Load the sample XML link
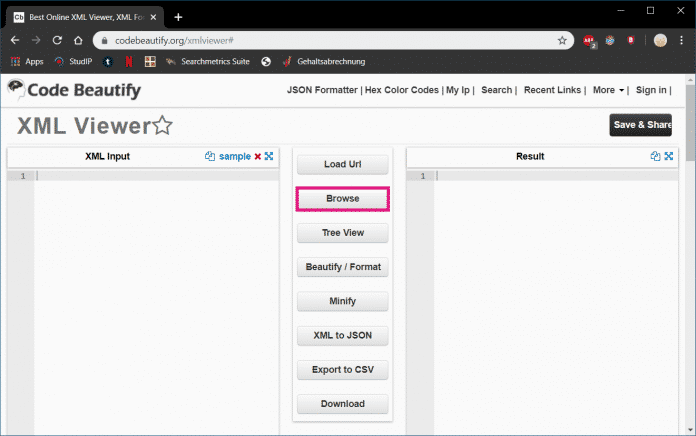This screenshot has width=696, height=436. click(x=235, y=157)
